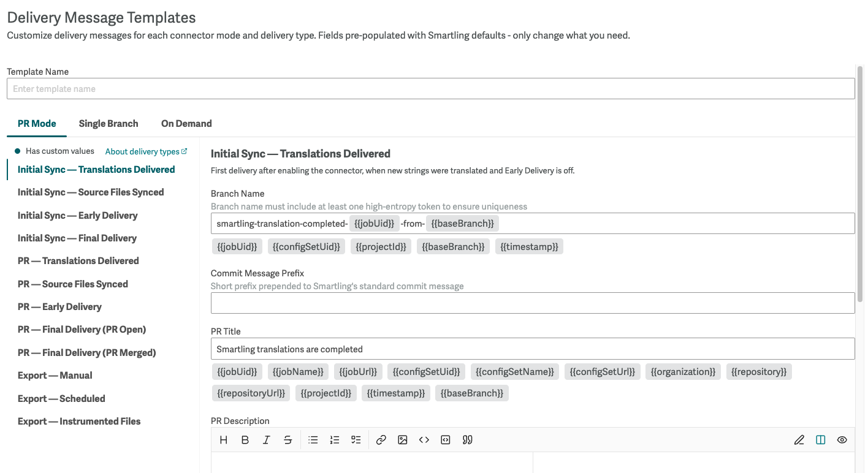The height and width of the screenshot is (473, 868).
Task: Toggle bold formatting in the editor
Action: click(245, 440)
